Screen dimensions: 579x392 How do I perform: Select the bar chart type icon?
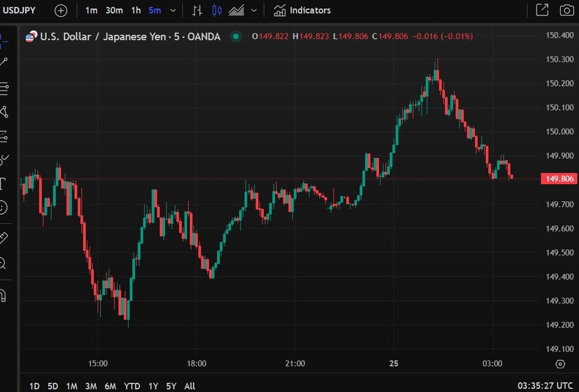[197, 11]
